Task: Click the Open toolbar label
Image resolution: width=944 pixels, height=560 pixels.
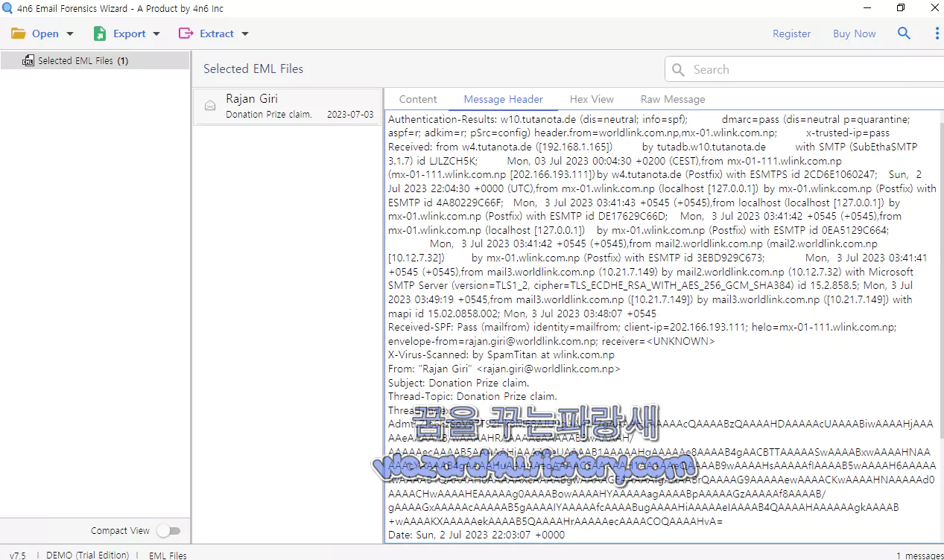Action: pos(45,34)
